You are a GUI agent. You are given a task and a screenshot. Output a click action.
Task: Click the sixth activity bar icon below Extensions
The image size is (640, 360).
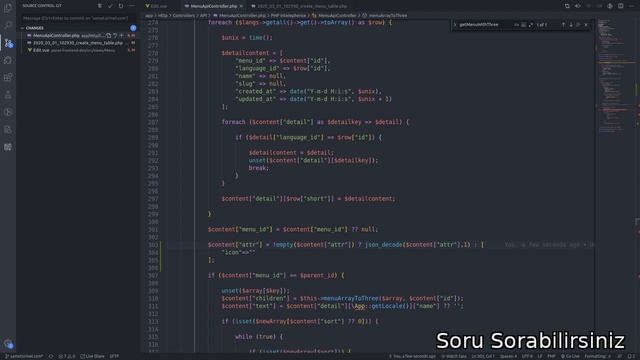(x=8, y=95)
